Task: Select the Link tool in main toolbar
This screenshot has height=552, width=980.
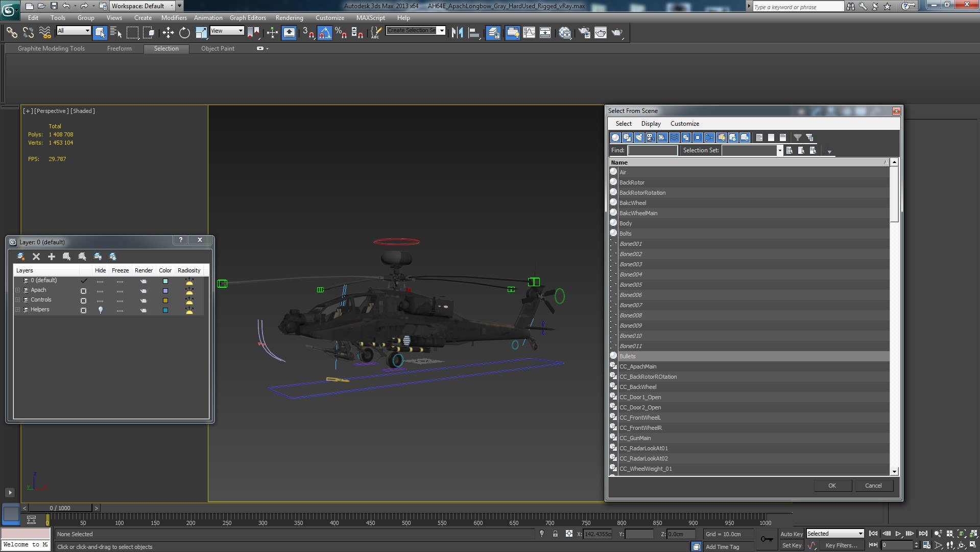Action: (11, 33)
